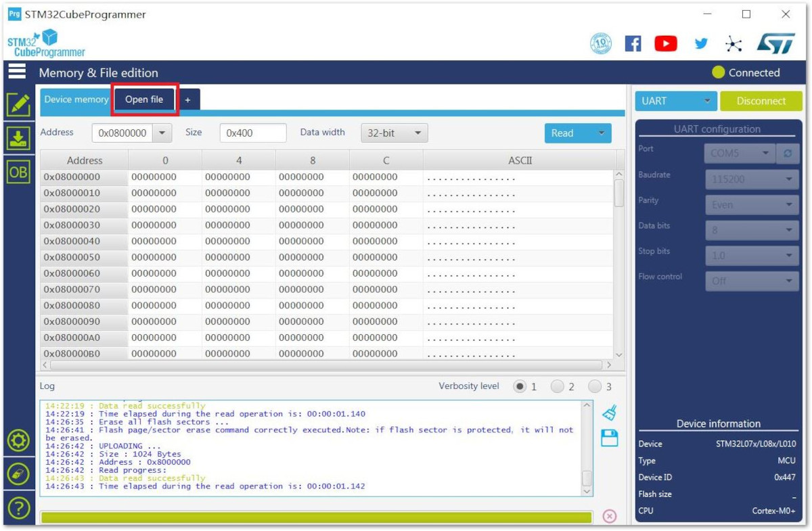The height and width of the screenshot is (531, 812).
Task: Click the Device value STM32L07x/L08x/L010
Action: coord(756,444)
